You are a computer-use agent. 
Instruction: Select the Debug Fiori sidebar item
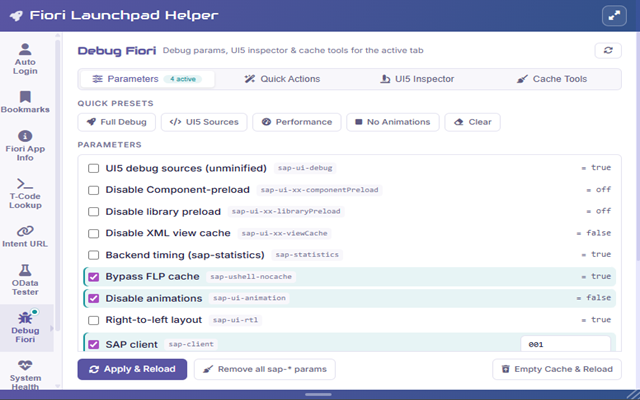25,328
